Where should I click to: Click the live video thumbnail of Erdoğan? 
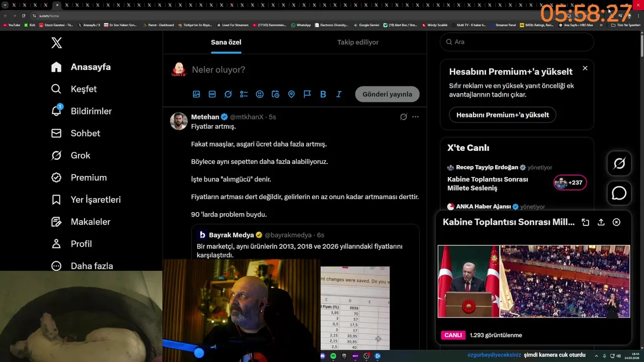tap(534, 282)
